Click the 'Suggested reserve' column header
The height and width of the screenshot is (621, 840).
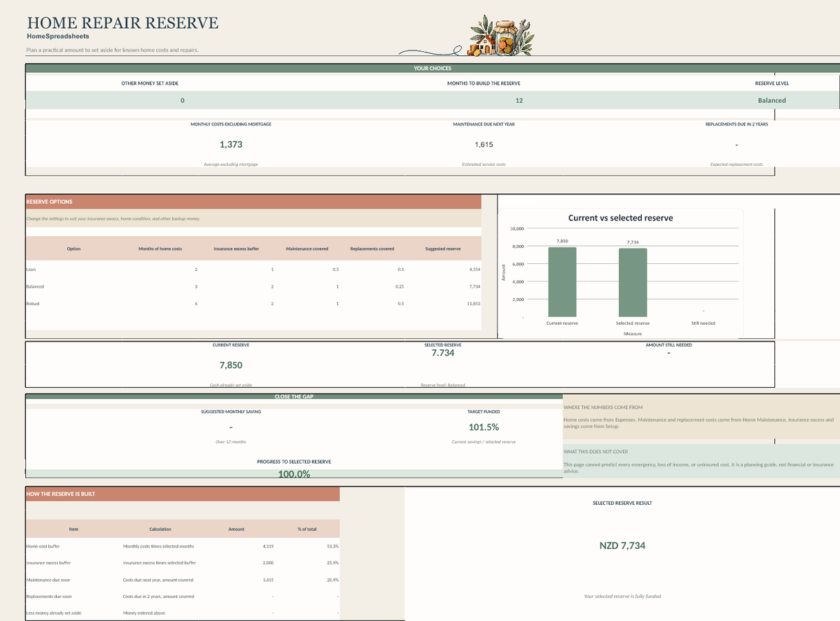442,249
